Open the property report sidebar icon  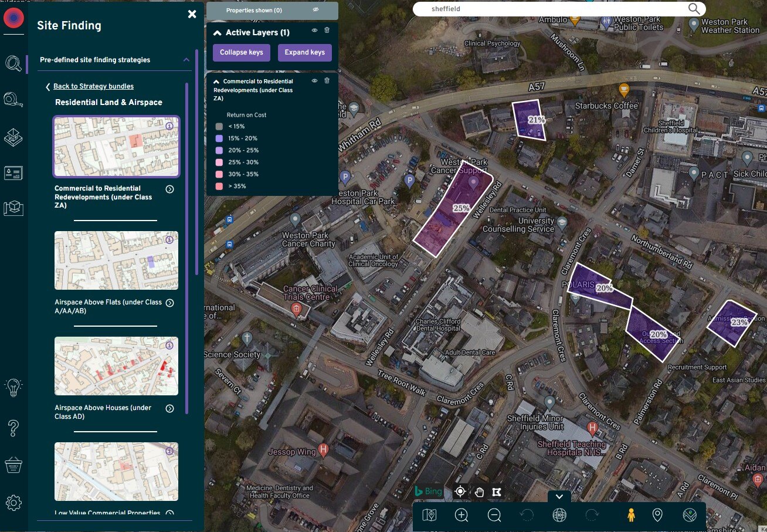click(13, 172)
